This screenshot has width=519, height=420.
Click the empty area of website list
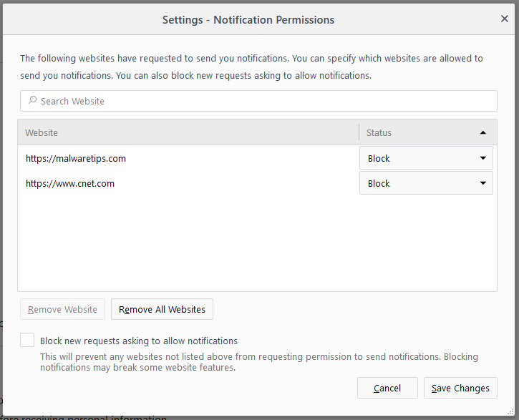point(257,243)
